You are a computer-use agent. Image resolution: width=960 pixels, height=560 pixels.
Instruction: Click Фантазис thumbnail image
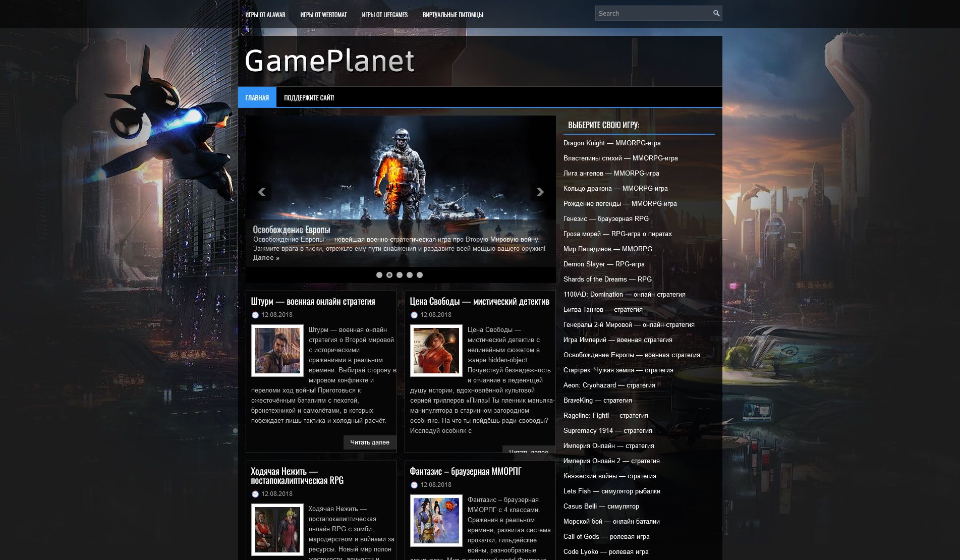[x=436, y=521]
